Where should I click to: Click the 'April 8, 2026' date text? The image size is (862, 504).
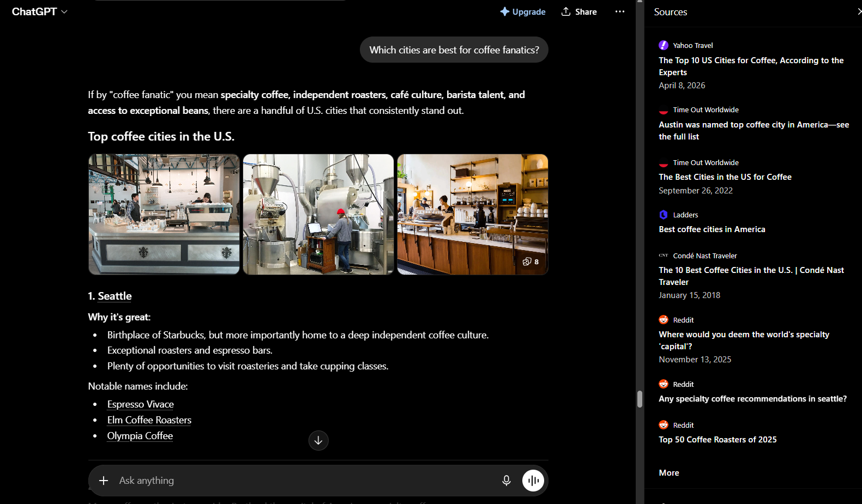(x=682, y=86)
